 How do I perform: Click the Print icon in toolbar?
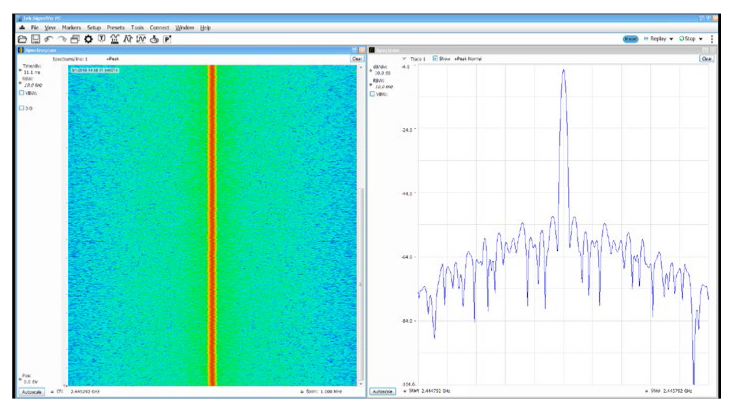click(75, 38)
